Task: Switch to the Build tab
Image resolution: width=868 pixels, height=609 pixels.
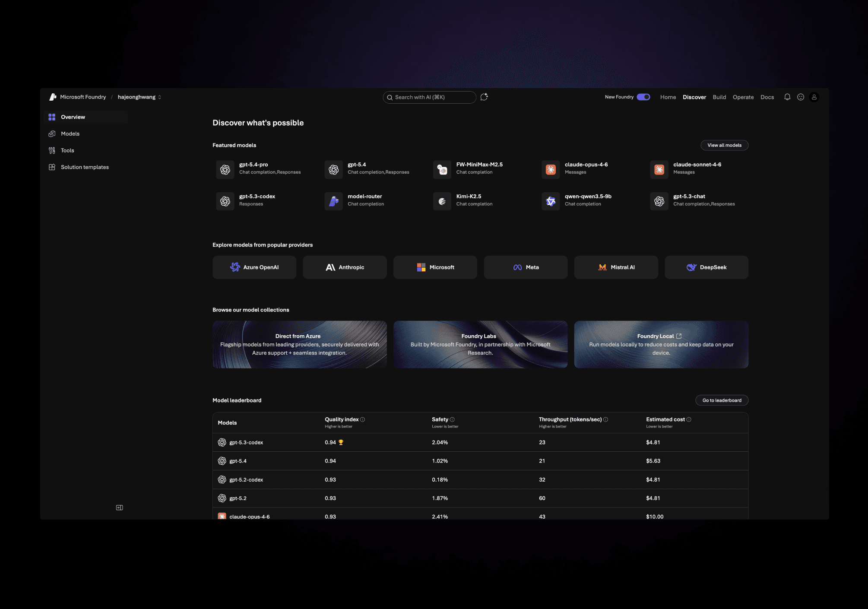Action: (x=719, y=97)
